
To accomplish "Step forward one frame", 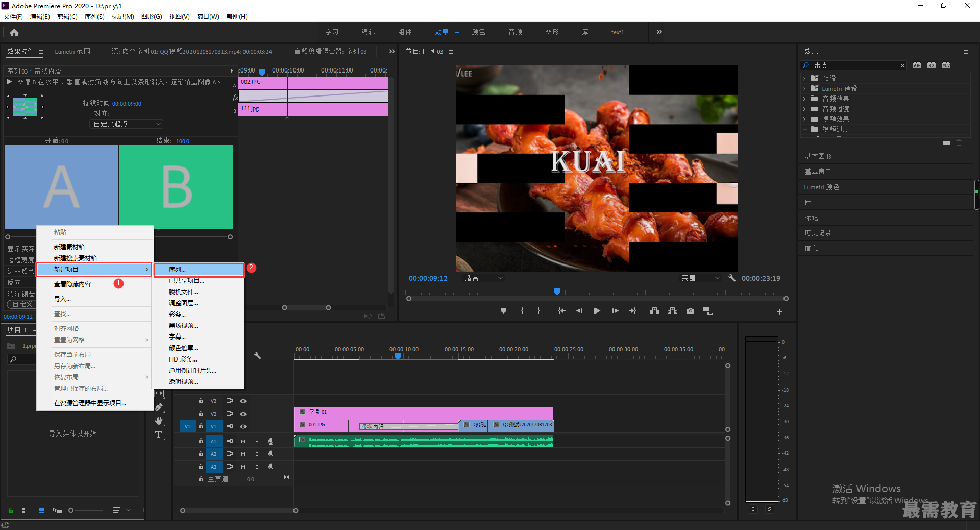I will tap(615, 311).
